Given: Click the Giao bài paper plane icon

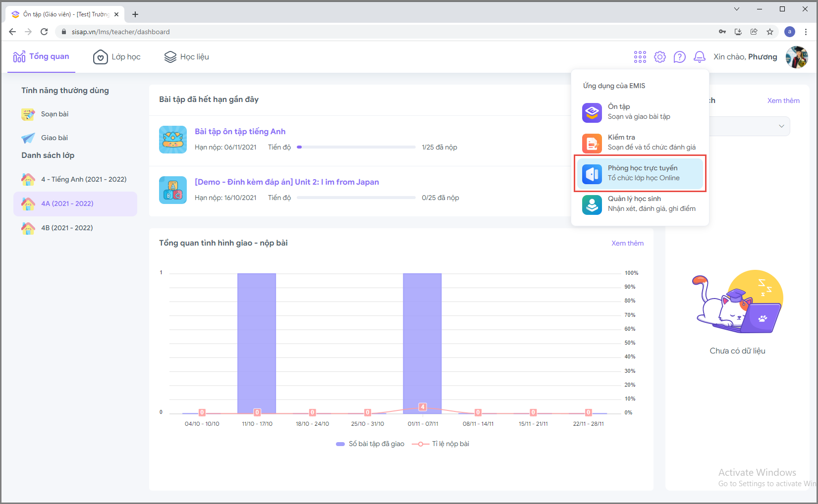Looking at the screenshot, I should [28, 138].
